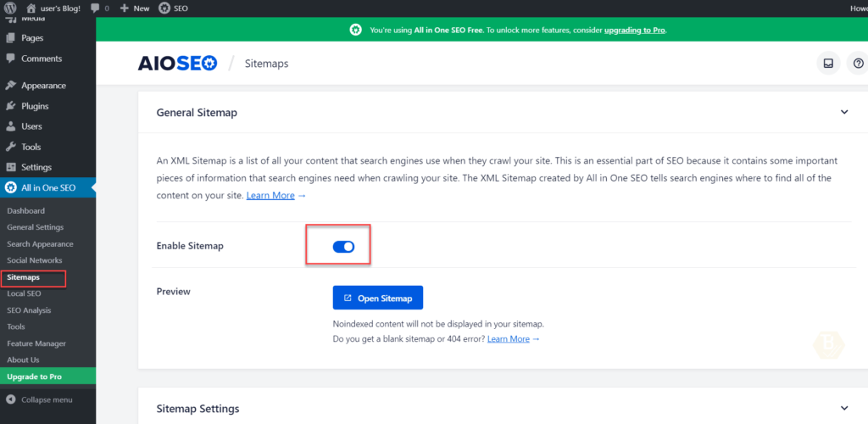Click the Tools wrench icon
This screenshot has height=424, width=868.
[10, 147]
